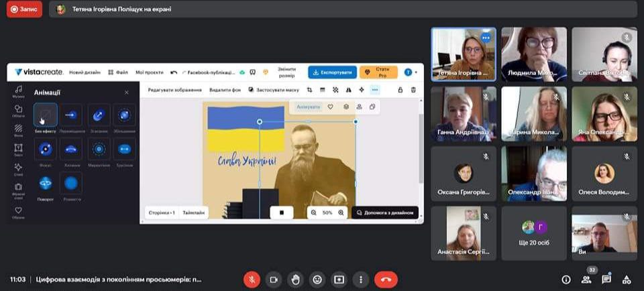
Task: Toggle the camera on in meeting controls
Action: [273, 279]
